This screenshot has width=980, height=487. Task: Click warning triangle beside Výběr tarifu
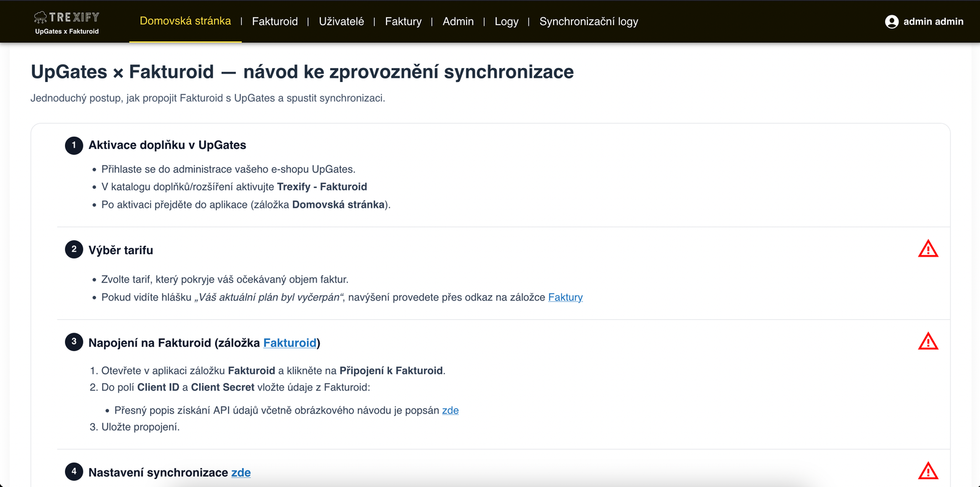pyautogui.click(x=928, y=249)
